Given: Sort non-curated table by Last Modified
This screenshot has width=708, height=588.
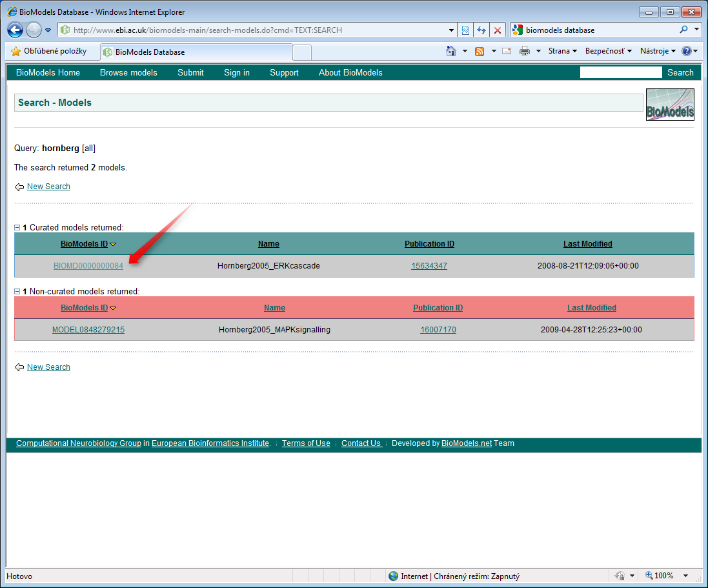Looking at the screenshot, I should (592, 308).
